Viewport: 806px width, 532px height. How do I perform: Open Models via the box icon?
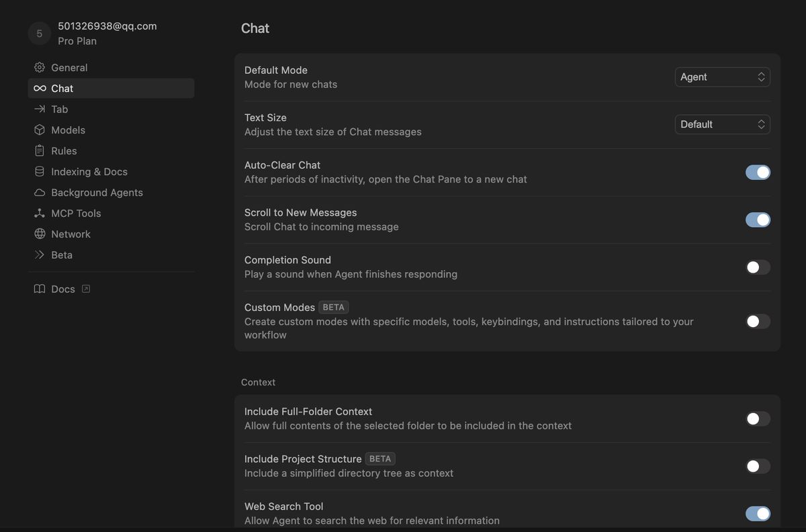click(39, 130)
